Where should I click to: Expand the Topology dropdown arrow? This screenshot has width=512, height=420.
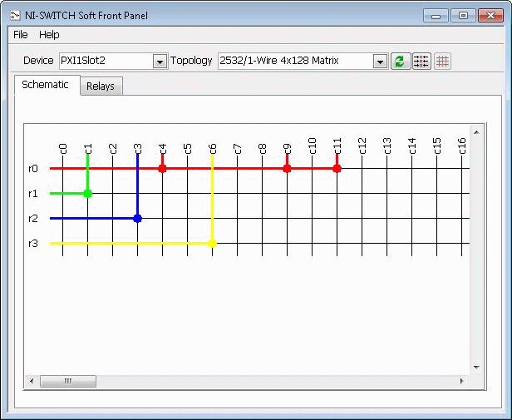380,62
